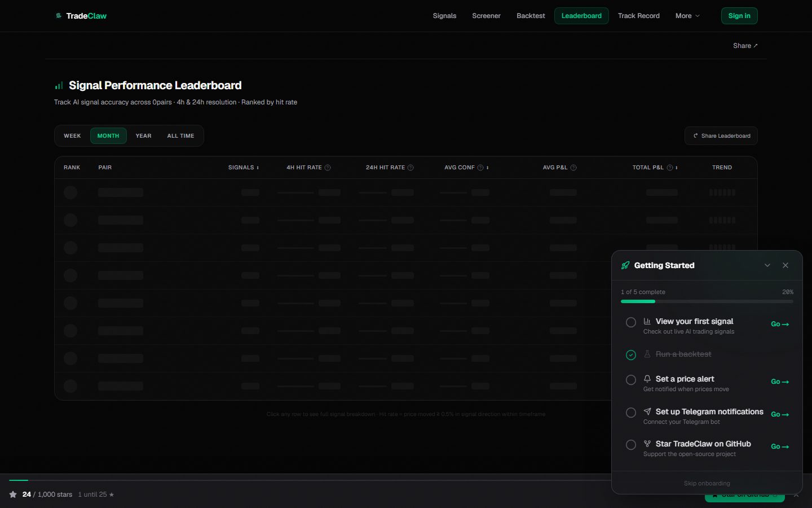This screenshot has height=508, width=812.
Task: Click the share icon in Share Leaderboard button
Action: pos(695,136)
